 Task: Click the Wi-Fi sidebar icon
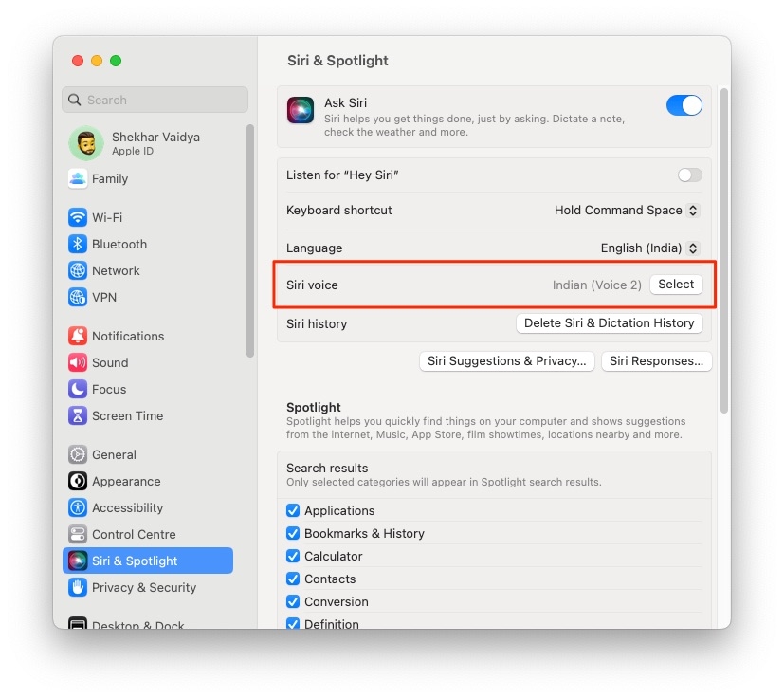pos(78,217)
